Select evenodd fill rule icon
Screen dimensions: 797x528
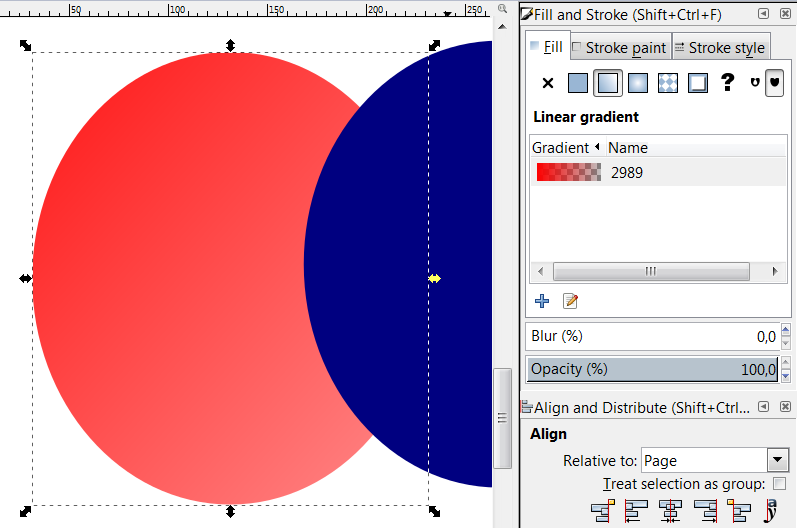[x=755, y=82]
